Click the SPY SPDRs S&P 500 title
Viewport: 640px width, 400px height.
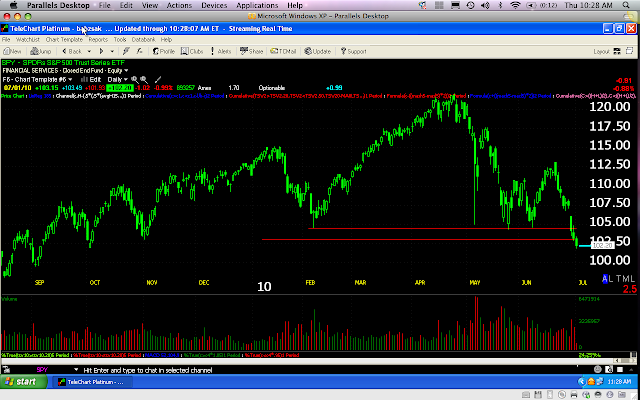pos(63,62)
